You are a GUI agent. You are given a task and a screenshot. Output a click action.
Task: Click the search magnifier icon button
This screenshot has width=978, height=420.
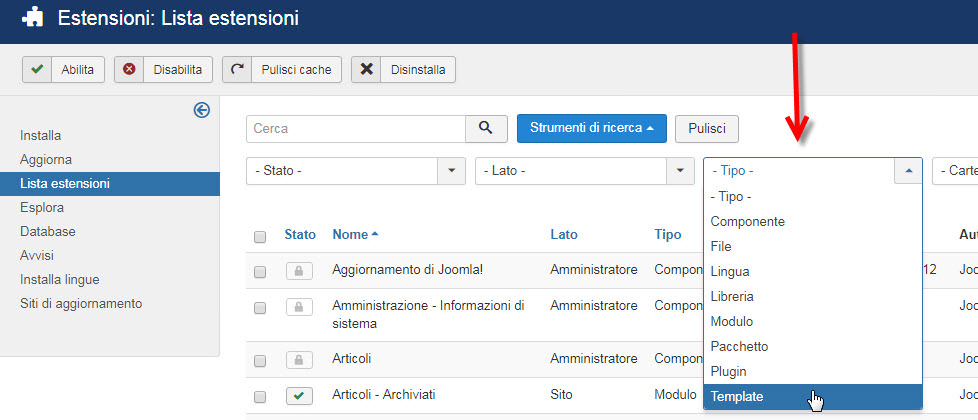[486, 128]
